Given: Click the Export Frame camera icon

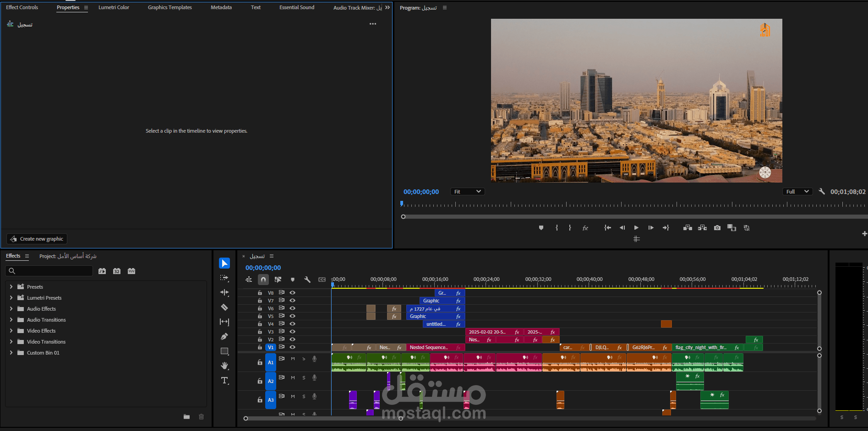Looking at the screenshot, I should point(717,228).
